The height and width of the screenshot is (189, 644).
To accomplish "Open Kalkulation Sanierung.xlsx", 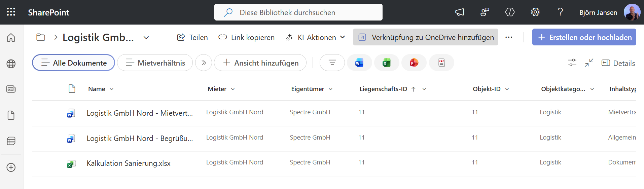I will pyautogui.click(x=129, y=163).
